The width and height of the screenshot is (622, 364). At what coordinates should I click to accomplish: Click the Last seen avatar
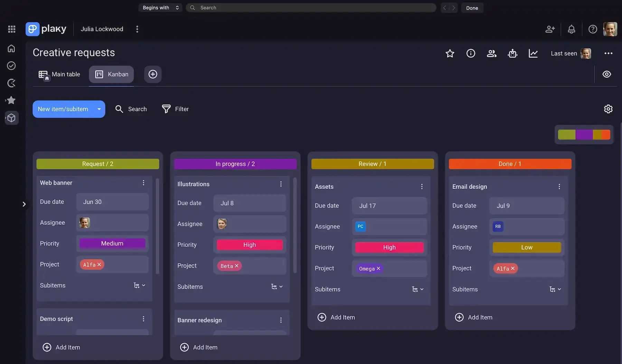(x=586, y=53)
